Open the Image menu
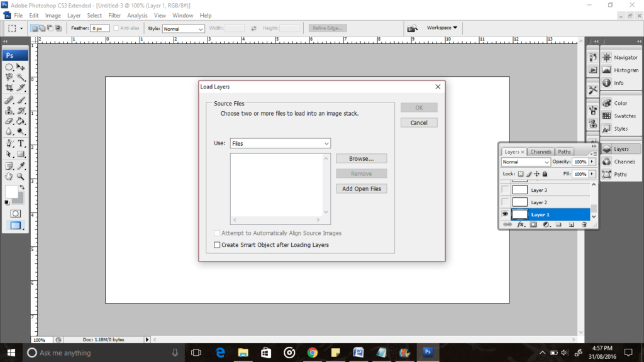This screenshot has width=644, height=362. tap(53, 16)
